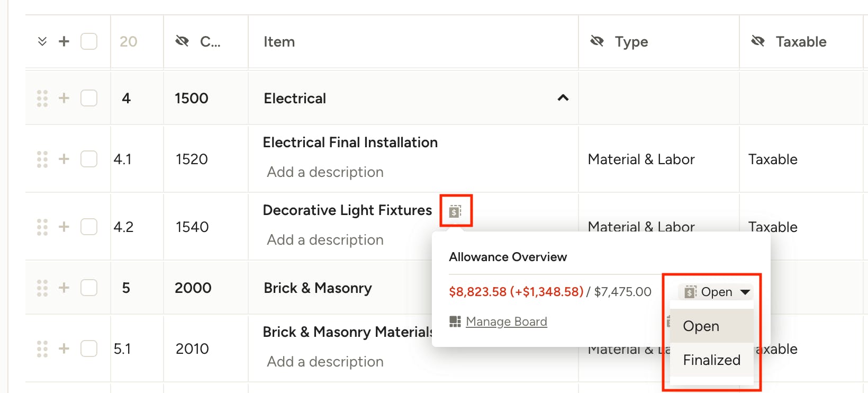Open the Manage Board link
The height and width of the screenshot is (393, 868).
click(507, 321)
